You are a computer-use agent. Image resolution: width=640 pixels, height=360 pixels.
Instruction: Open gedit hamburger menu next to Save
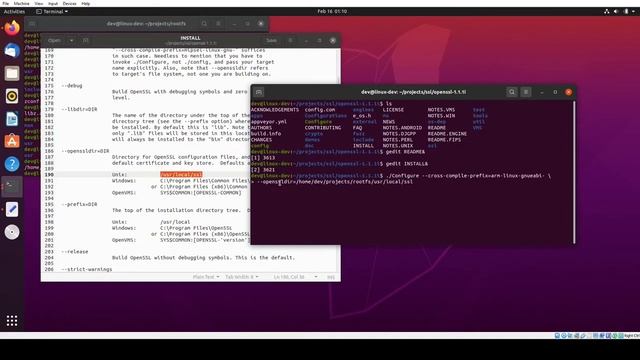(x=290, y=40)
